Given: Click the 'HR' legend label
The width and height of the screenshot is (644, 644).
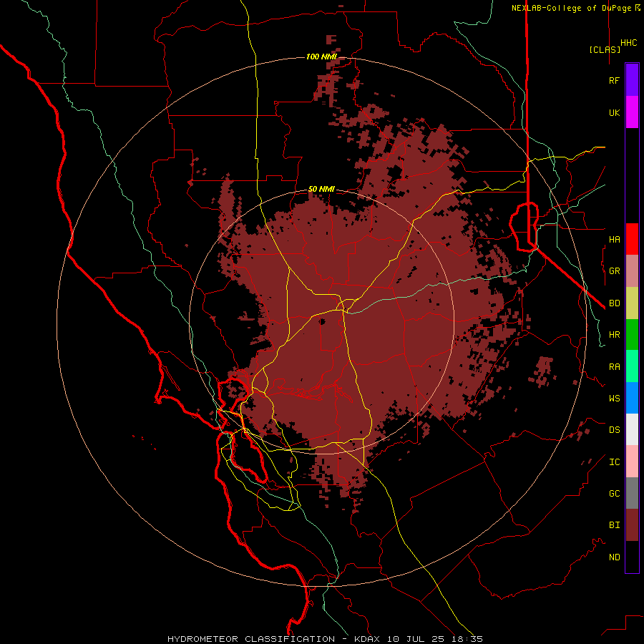Looking at the screenshot, I should tap(614, 335).
